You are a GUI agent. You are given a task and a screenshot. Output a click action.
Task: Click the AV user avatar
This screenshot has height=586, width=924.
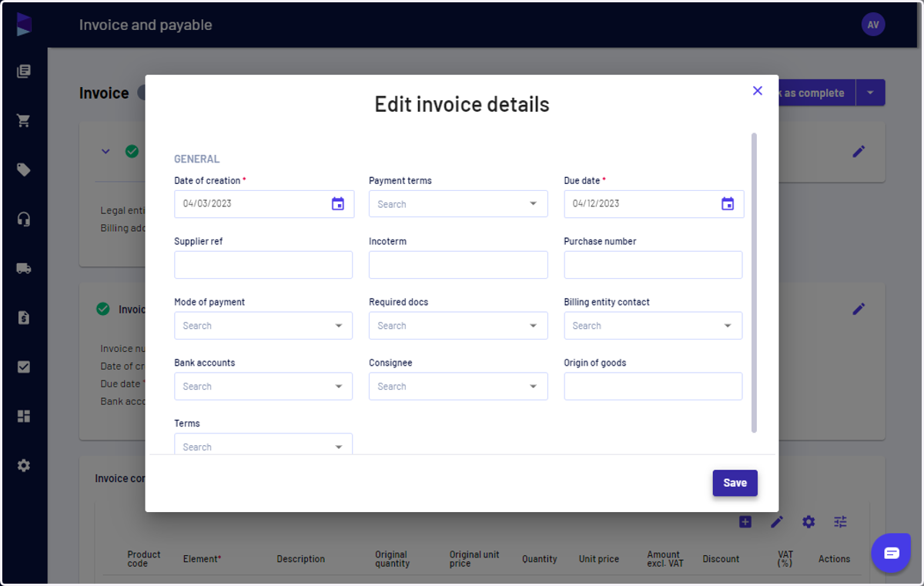click(x=873, y=25)
